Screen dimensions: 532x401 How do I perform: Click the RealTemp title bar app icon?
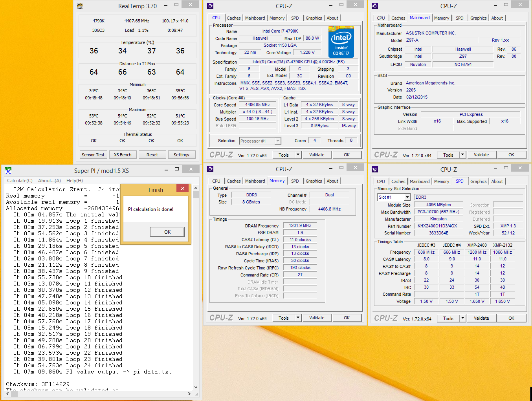click(x=80, y=6)
